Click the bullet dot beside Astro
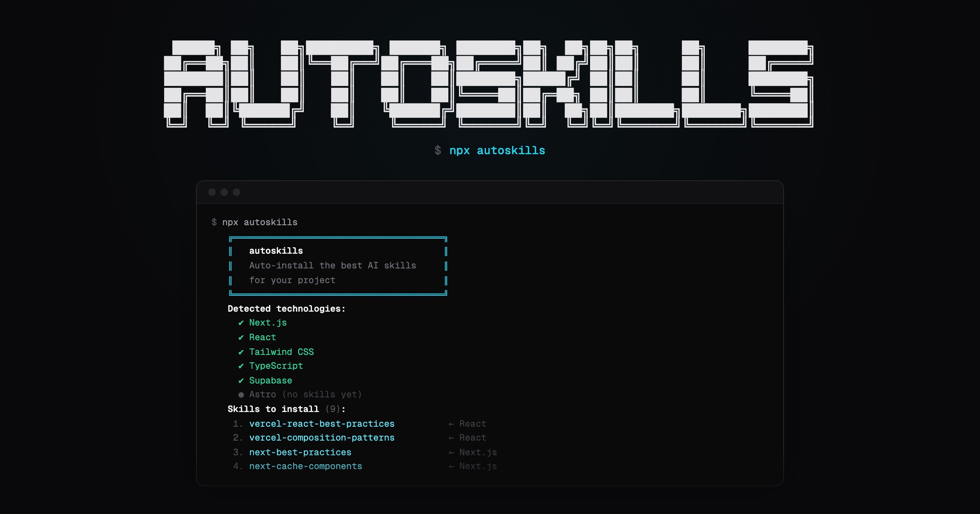This screenshot has height=514, width=980. [x=241, y=394]
